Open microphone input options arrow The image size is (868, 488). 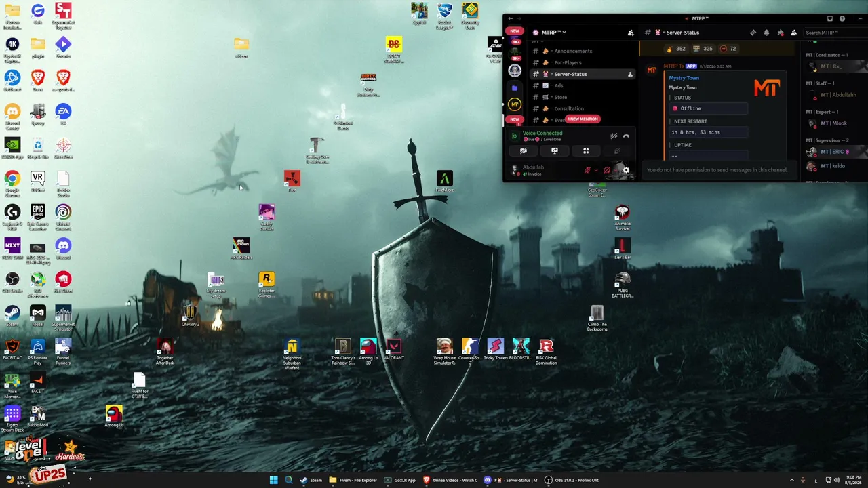(595, 170)
